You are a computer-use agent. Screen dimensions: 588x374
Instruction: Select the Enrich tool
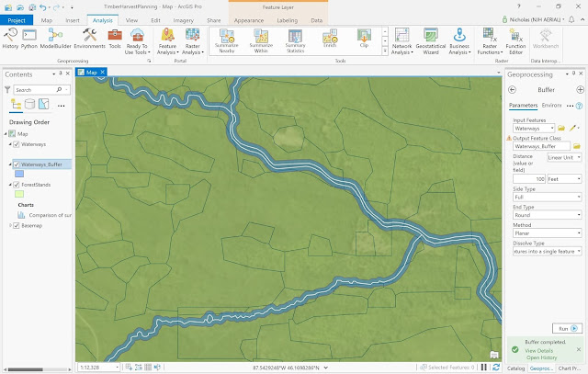pyautogui.click(x=330, y=39)
